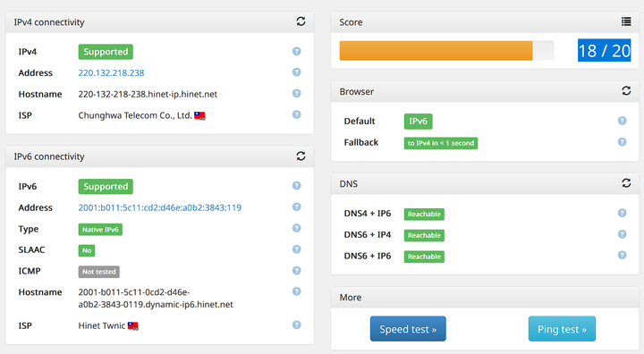This screenshot has width=644, height=354.
Task: Open help for IPv6 Type row
Action: [297, 228]
